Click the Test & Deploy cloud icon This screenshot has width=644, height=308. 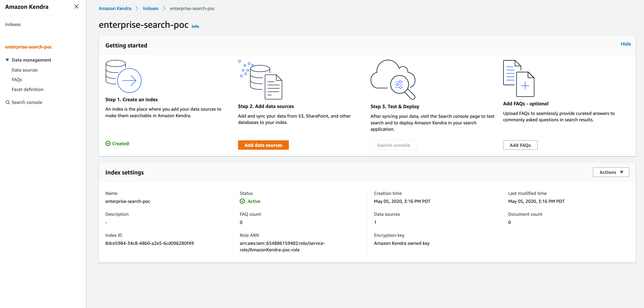point(393,80)
